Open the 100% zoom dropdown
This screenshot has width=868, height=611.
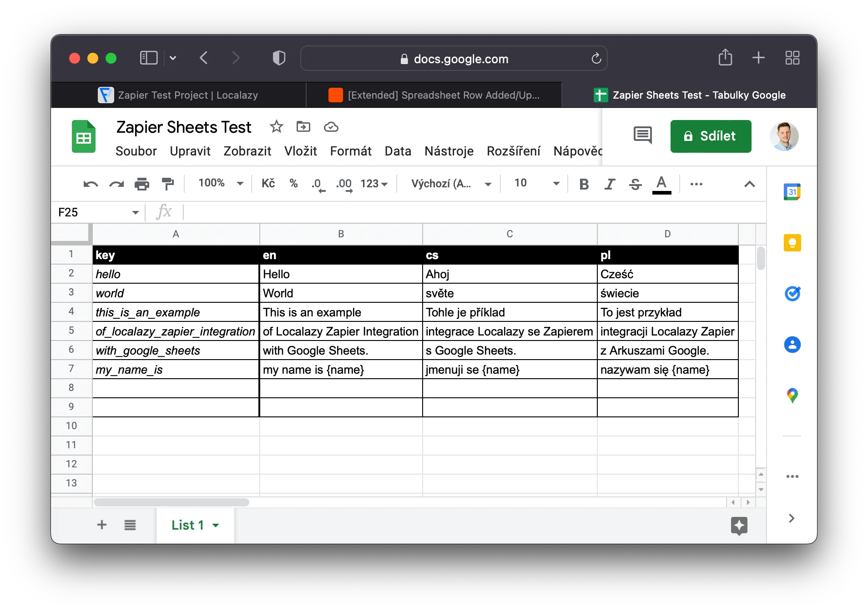tap(221, 184)
